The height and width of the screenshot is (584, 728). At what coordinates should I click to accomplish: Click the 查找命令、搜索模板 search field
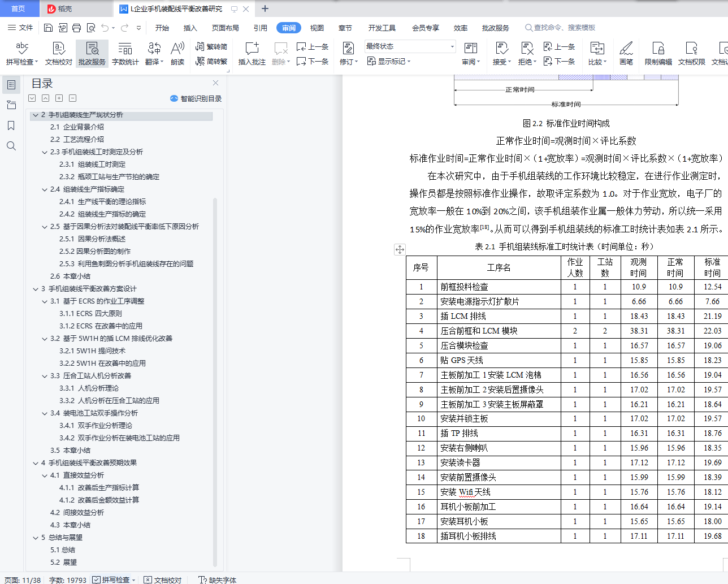pos(561,28)
